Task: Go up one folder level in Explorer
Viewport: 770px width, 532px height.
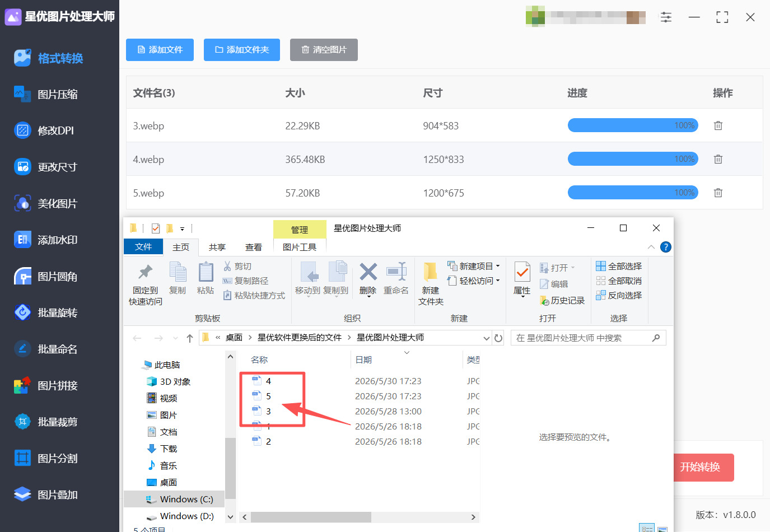Action: (190, 338)
